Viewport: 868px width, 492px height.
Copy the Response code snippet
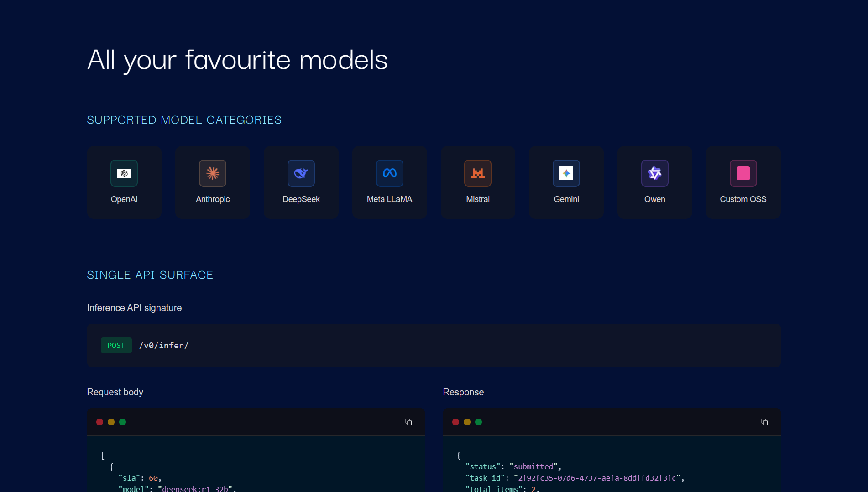tap(764, 422)
